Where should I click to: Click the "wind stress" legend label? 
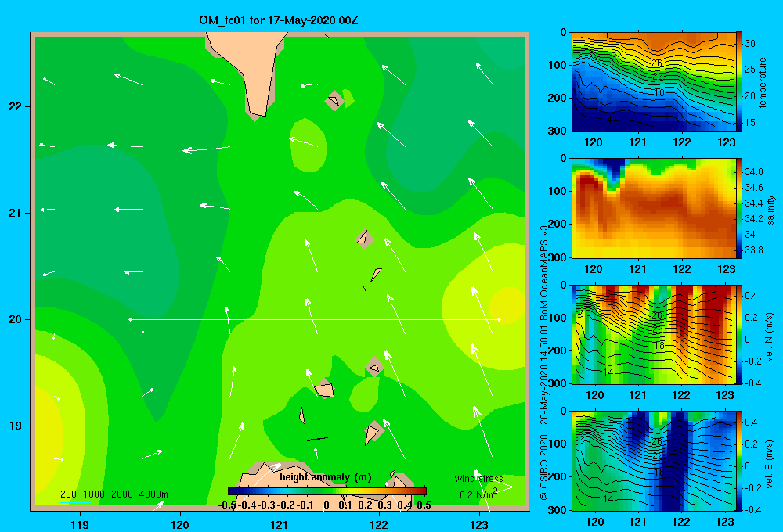coord(479,478)
